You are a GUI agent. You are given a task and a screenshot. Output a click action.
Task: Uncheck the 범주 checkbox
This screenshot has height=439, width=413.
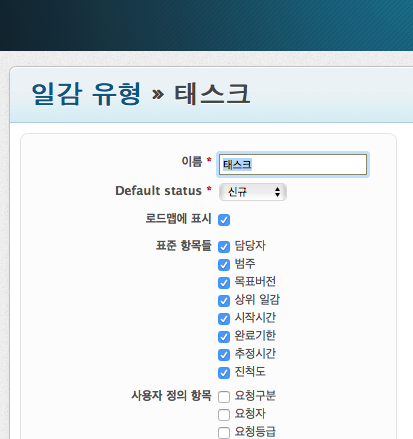point(224,265)
